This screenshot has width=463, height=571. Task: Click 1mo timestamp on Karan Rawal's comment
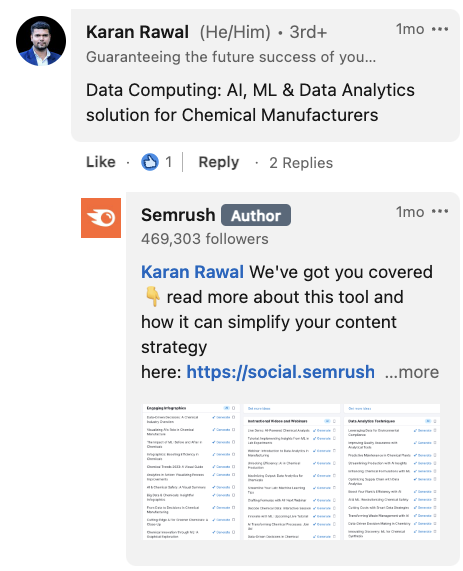click(410, 29)
